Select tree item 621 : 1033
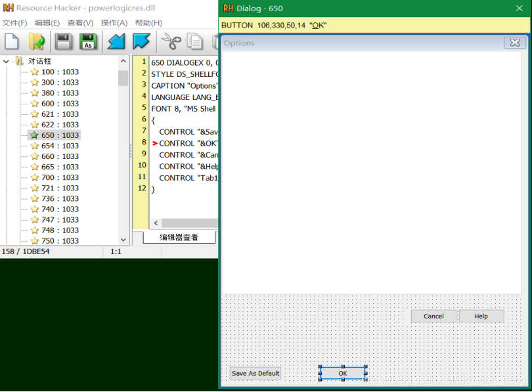532x392 pixels. coord(60,114)
